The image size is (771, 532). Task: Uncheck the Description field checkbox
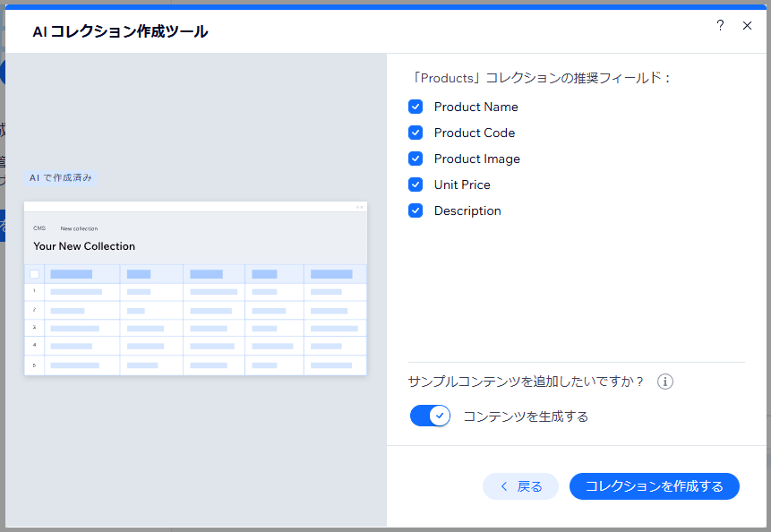click(x=415, y=210)
